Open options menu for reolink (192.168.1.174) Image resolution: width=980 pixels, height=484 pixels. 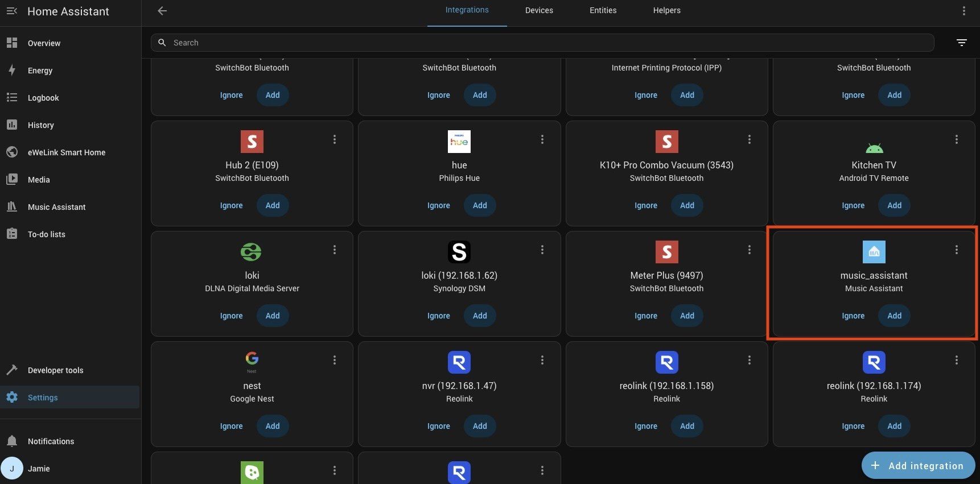[957, 360]
